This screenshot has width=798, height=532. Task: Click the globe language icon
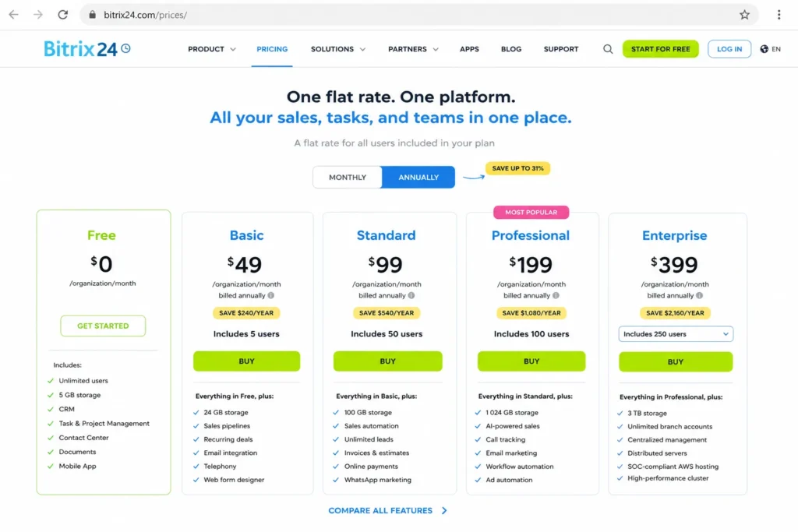764,49
